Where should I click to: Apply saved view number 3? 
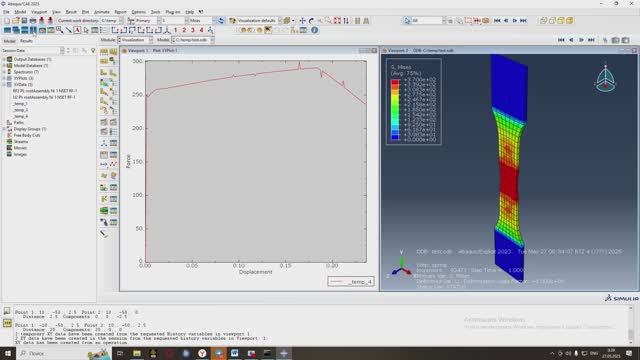coord(193,30)
